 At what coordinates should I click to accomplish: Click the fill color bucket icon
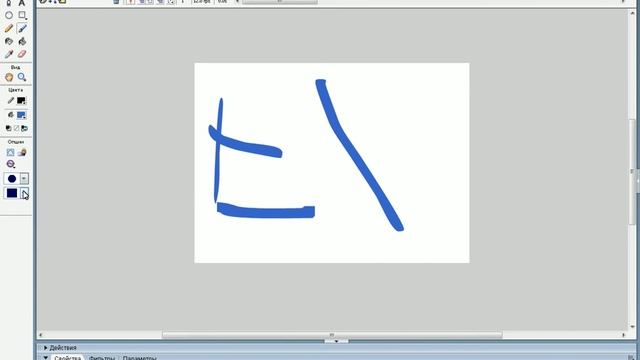11,115
